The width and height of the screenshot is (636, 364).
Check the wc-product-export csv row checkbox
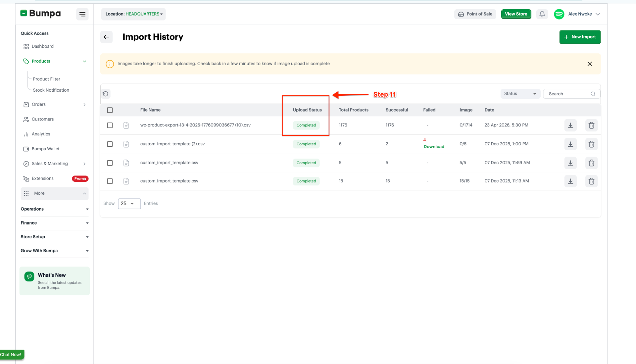pyautogui.click(x=110, y=125)
